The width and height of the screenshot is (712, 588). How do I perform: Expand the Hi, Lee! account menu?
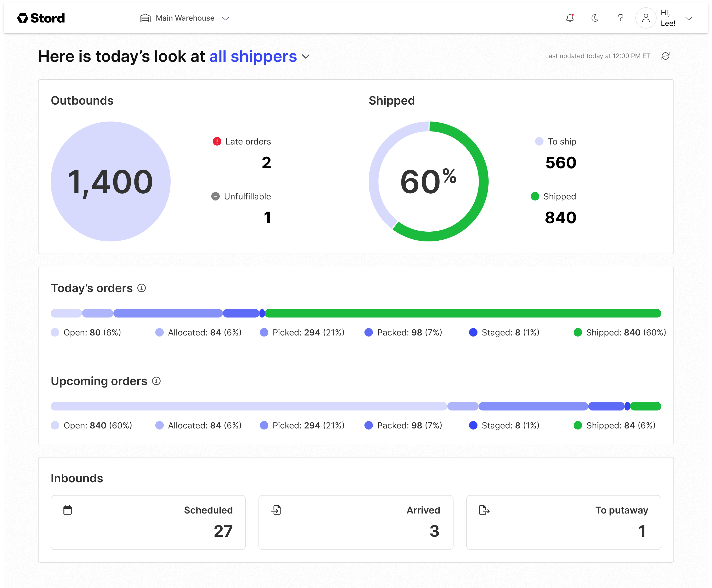pyautogui.click(x=688, y=18)
